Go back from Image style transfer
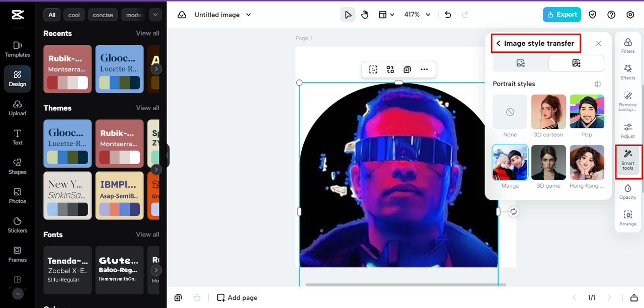This screenshot has height=308, width=644. [498, 44]
